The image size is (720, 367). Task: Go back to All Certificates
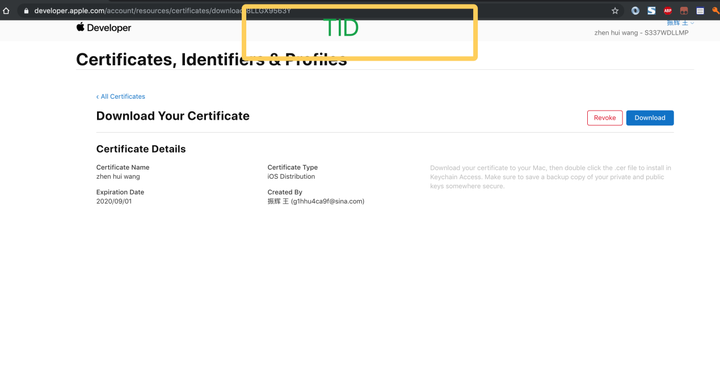click(x=121, y=96)
